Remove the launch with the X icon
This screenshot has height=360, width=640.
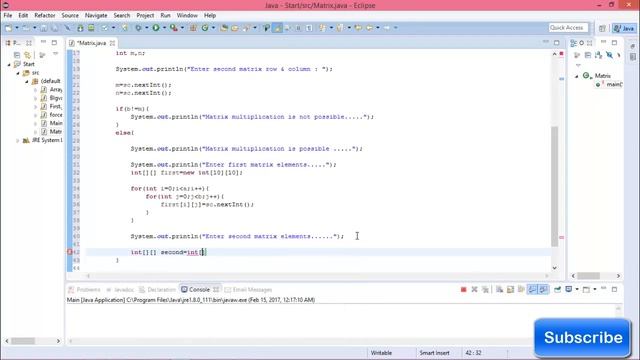[x=474, y=289]
